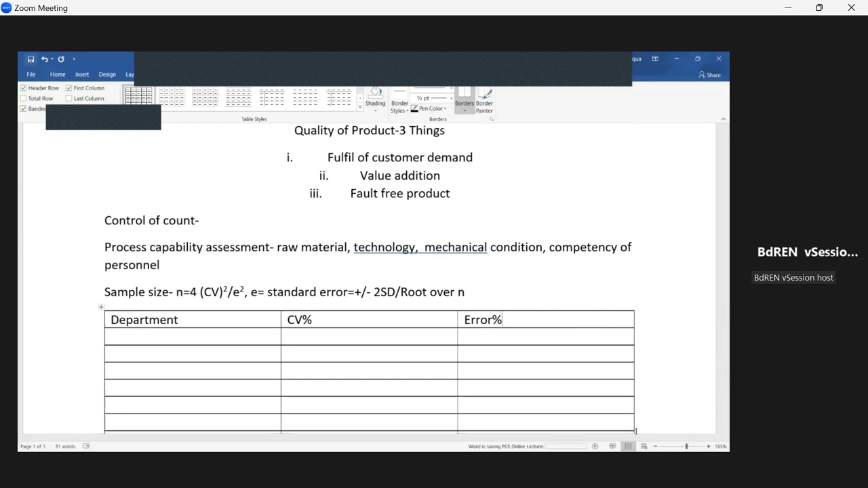
Task: Toggle the Banded Rows checkbox
Action: pos(23,108)
